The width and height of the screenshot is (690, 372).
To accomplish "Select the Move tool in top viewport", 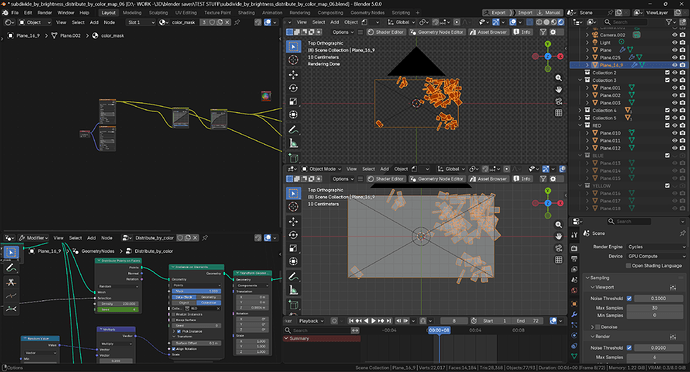I will point(294,74).
